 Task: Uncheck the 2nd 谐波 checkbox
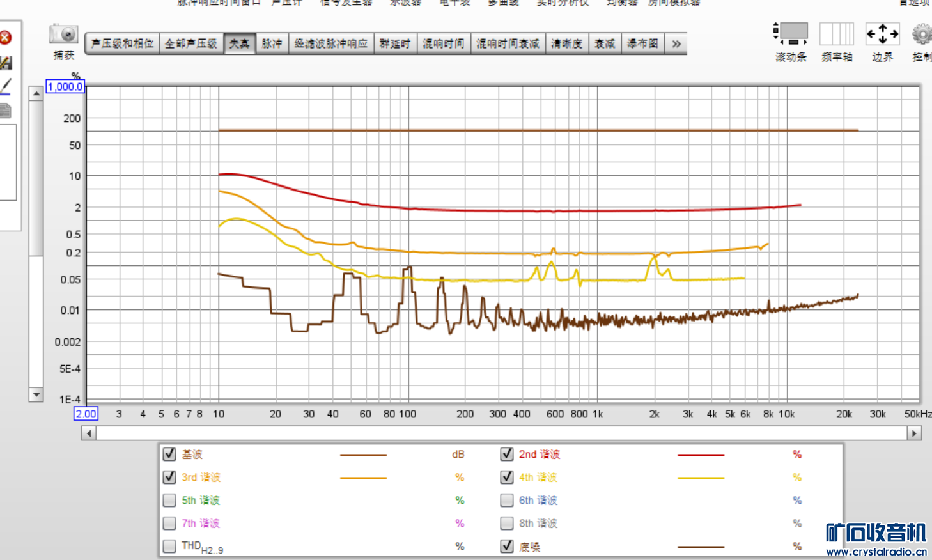tap(507, 455)
